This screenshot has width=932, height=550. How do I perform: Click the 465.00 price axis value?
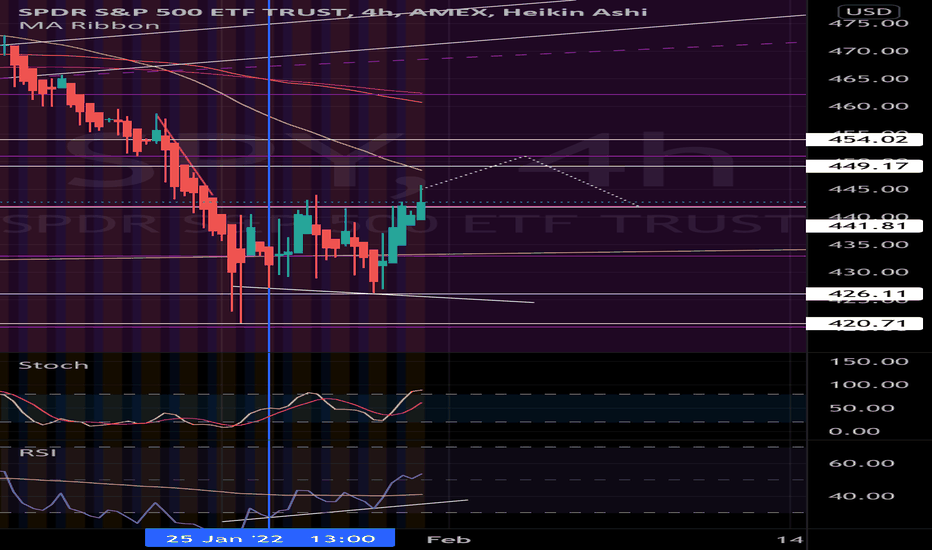868,79
